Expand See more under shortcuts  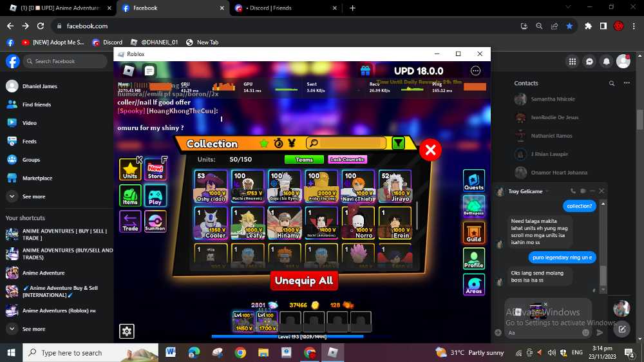[x=57, y=329]
